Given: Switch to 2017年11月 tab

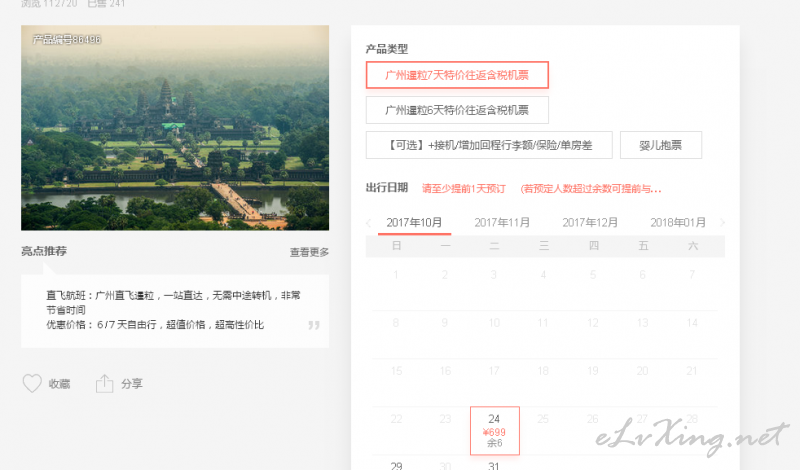Looking at the screenshot, I should click(502, 223).
